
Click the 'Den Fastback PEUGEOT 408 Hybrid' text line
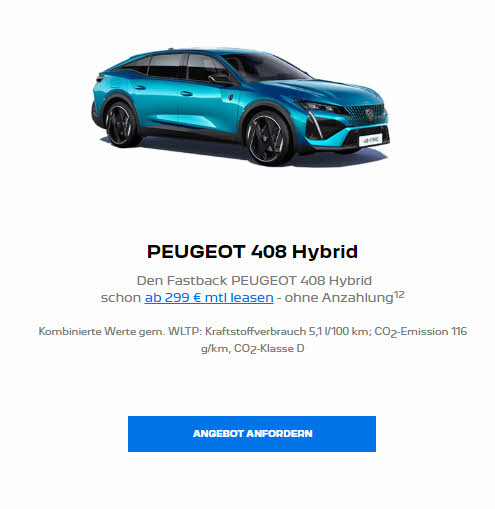coord(254,280)
